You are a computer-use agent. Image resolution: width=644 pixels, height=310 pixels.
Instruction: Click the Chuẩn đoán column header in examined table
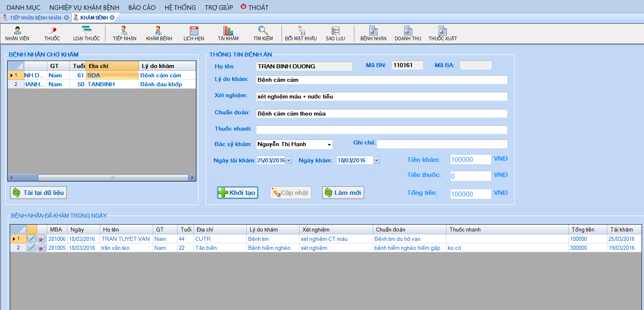pos(409,229)
